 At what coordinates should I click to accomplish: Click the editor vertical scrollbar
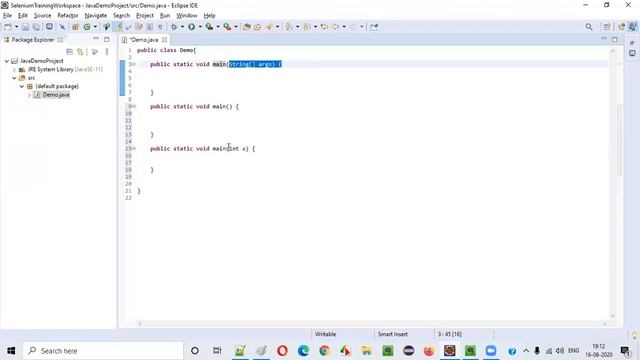pyautogui.click(x=619, y=140)
